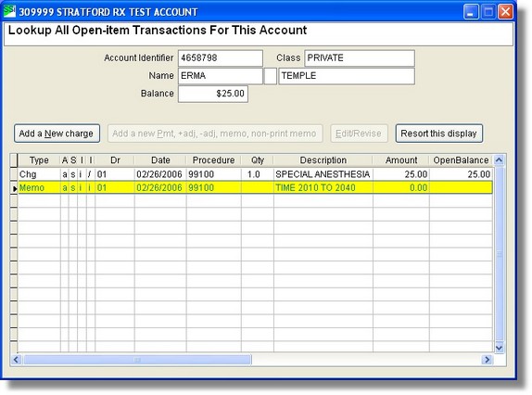Viewport: 532px width, 395px height.
Task: Click the OpenBalance column header
Action: pyautogui.click(x=461, y=160)
